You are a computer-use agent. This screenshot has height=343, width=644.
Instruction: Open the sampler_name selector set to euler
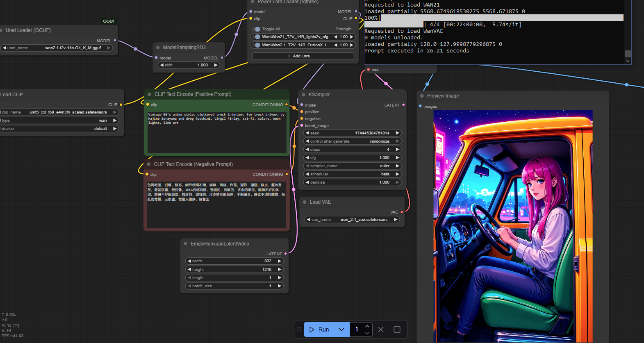coord(352,166)
